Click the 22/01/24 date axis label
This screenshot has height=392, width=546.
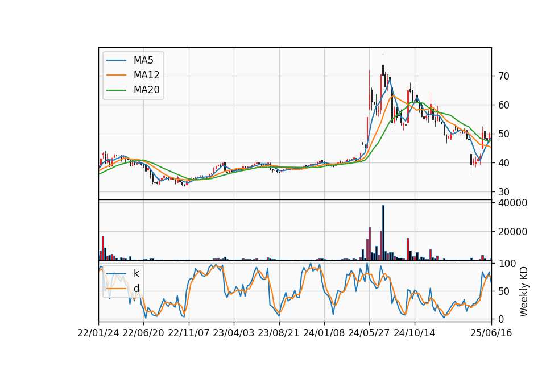point(98,333)
